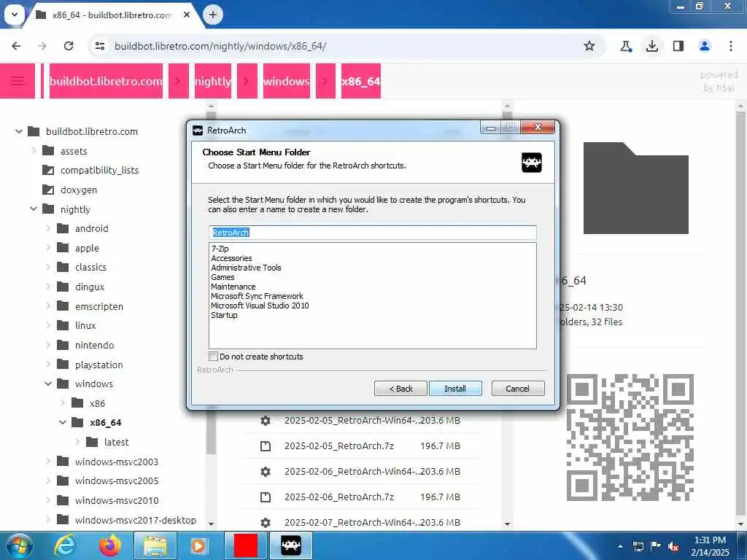747x560 pixels.
Task: Expand the x86 tree folder
Action: tap(63, 402)
